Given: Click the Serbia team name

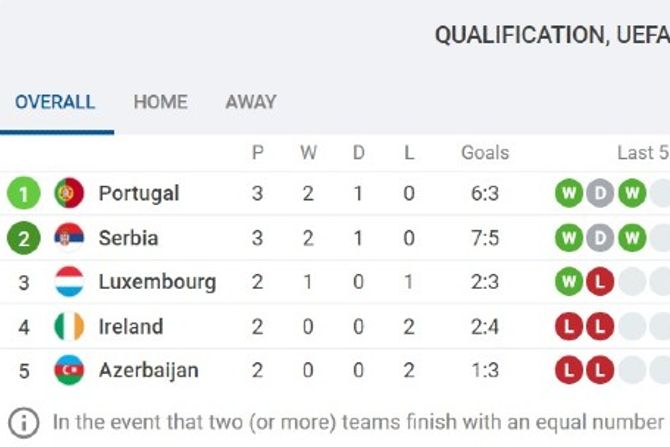Looking at the screenshot, I should tap(128, 238).
